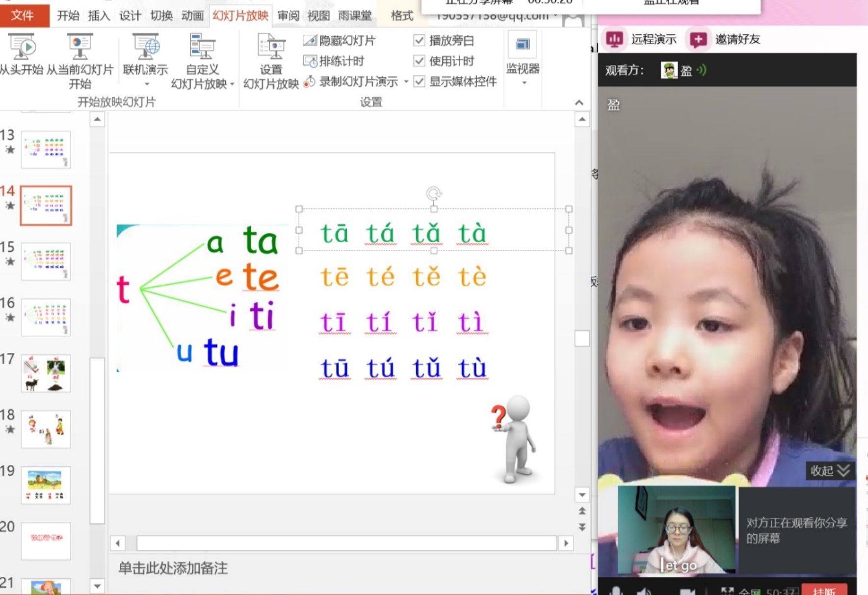Click the 收起 collapse video button
This screenshot has width=868, height=595.
[829, 471]
